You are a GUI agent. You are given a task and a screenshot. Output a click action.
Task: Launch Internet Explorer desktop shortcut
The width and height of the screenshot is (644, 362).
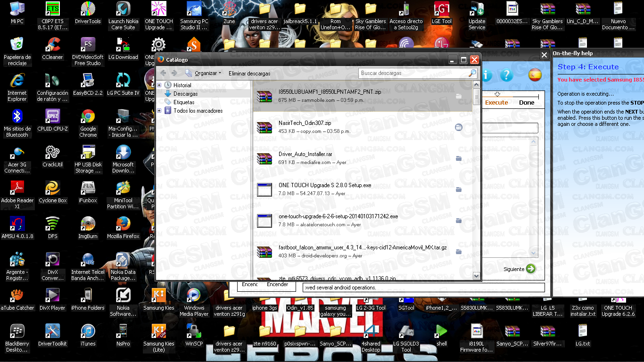[17, 88]
